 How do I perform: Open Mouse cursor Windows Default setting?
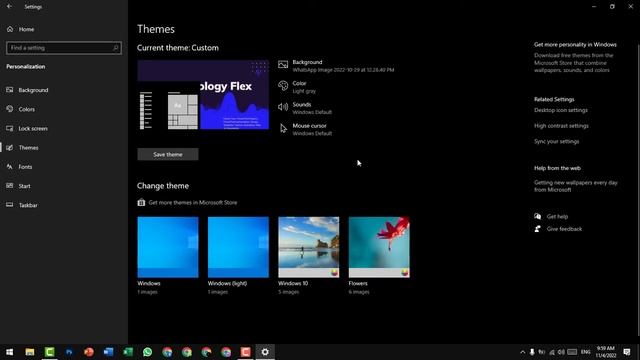point(305,129)
